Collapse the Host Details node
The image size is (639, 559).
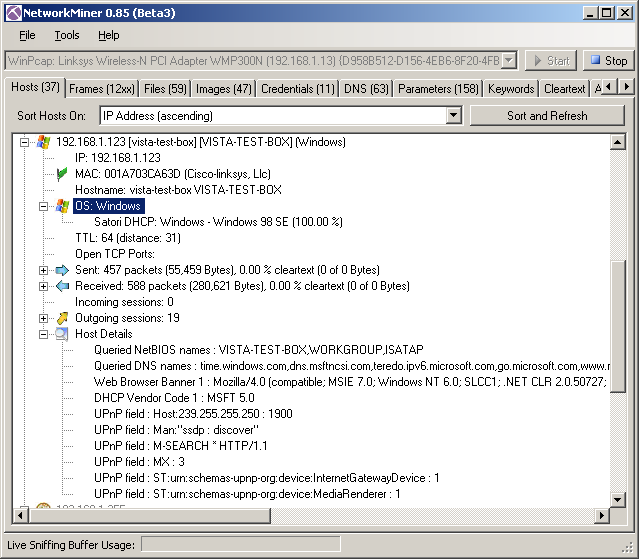coord(43,334)
